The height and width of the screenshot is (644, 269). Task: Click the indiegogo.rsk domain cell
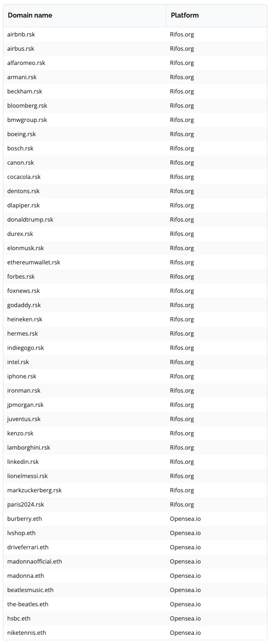point(26,348)
